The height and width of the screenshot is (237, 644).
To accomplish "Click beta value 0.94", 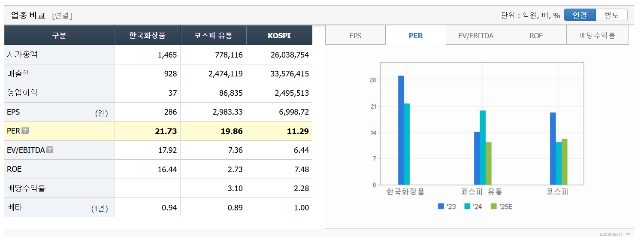I will (169, 208).
